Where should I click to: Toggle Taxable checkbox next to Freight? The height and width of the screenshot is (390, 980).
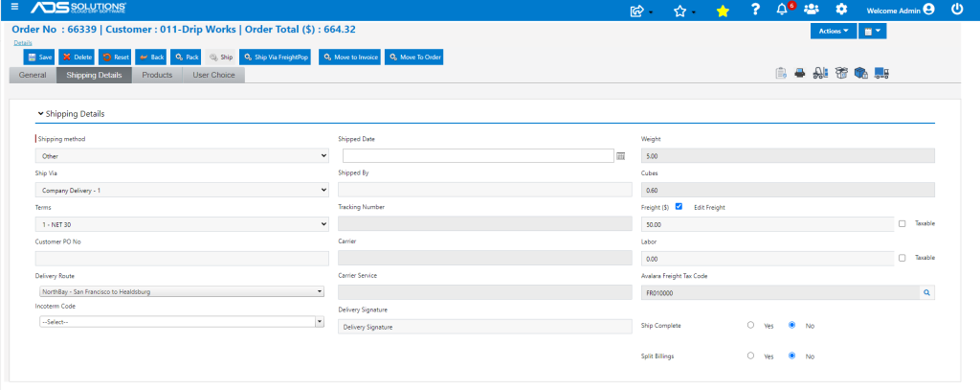point(902,223)
